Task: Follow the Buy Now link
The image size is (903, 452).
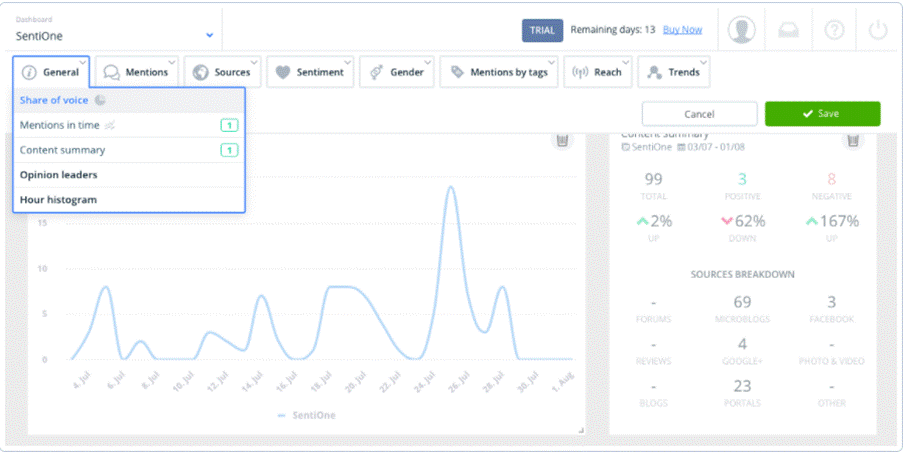Action: pos(682,30)
